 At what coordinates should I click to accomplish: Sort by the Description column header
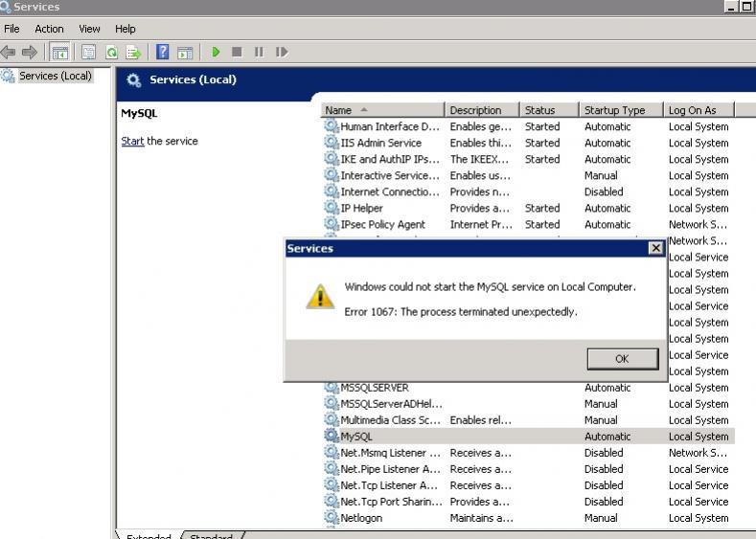[481, 110]
